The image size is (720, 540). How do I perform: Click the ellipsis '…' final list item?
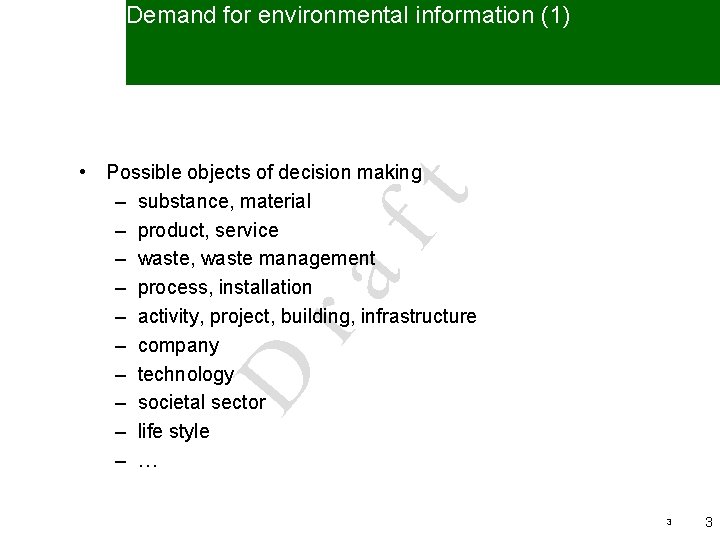click(148, 461)
